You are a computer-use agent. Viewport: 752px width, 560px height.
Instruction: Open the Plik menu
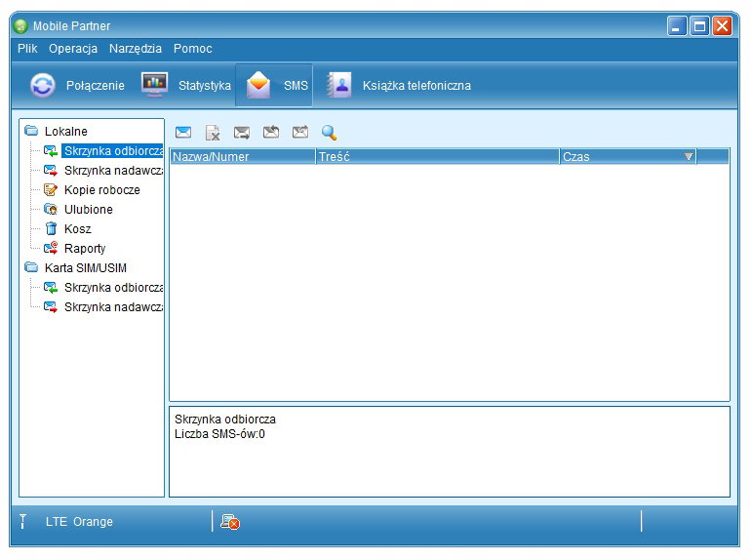click(x=27, y=49)
